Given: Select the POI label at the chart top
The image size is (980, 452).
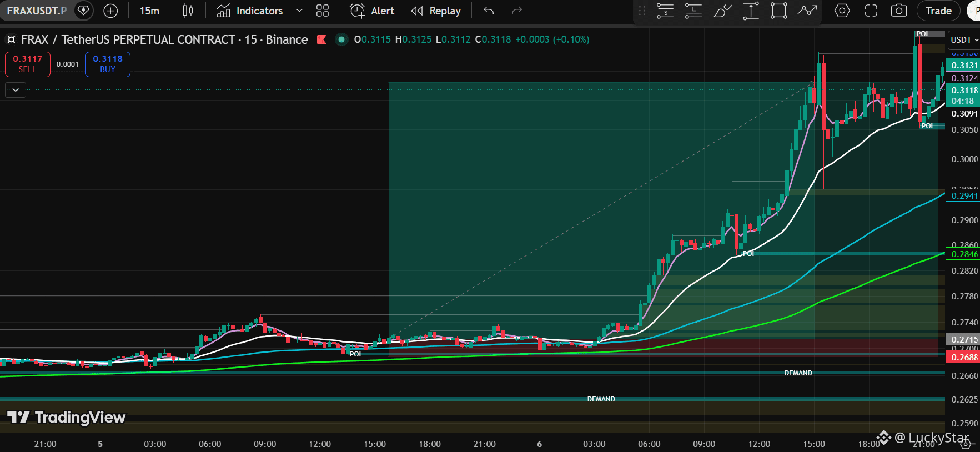Looking at the screenshot, I should pos(922,34).
